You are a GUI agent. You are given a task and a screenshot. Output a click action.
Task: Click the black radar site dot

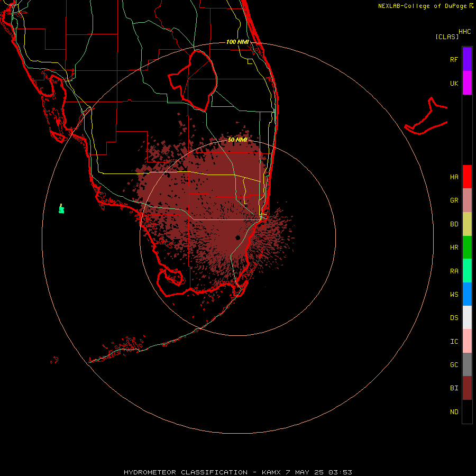(x=237, y=237)
